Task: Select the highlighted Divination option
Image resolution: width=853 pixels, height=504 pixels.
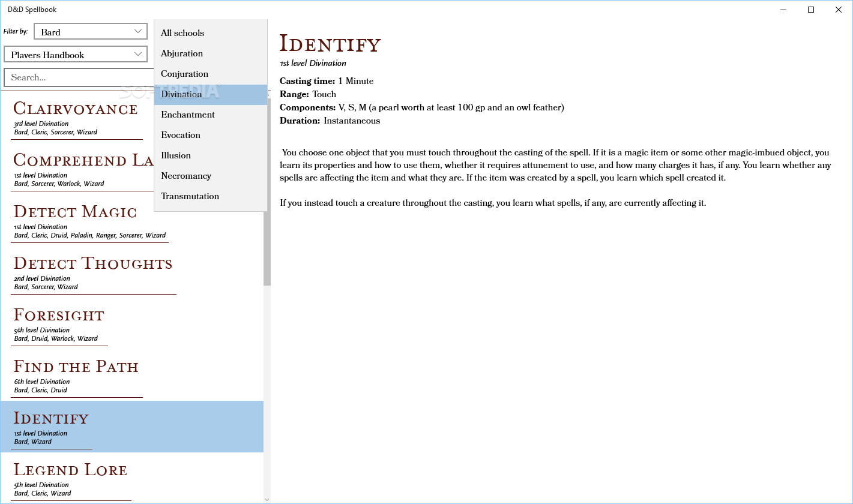Action: click(x=211, y=94)
